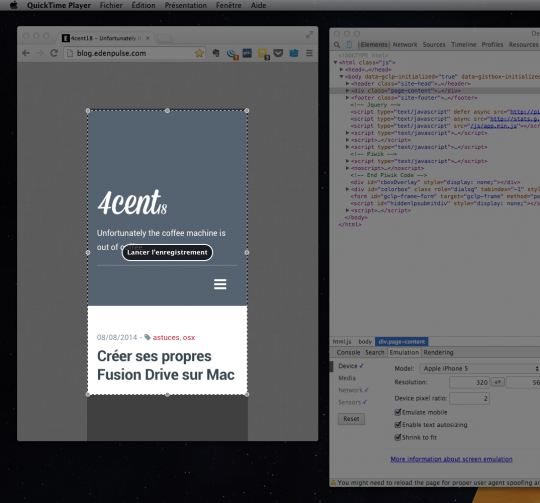Click the 4cent18 site logo
Screen dimensions: 540x503
(x=132, y=202)
